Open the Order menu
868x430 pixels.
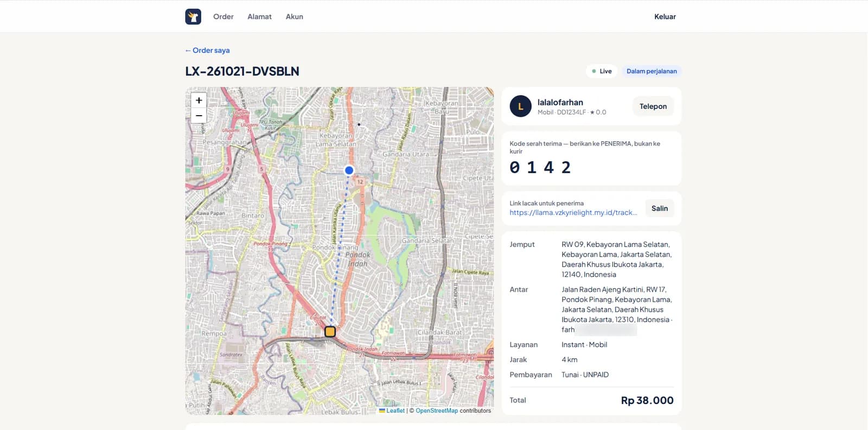pos(224,17)
